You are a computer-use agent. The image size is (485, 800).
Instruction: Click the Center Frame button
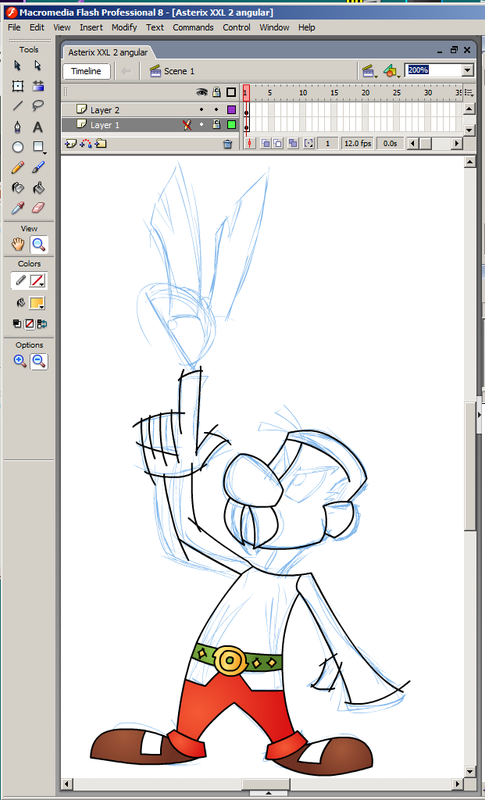tap(249, 143)
